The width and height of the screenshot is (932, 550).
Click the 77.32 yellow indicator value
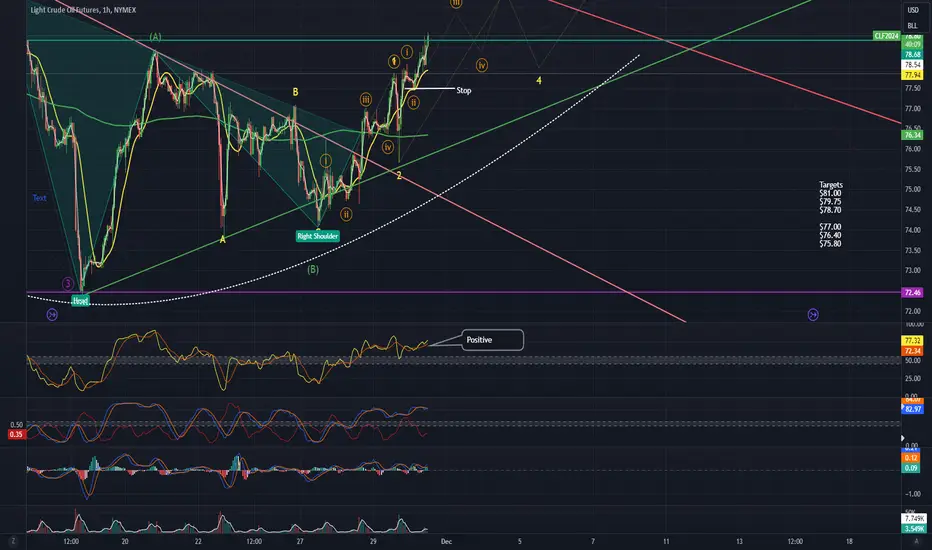coord(912,341)
